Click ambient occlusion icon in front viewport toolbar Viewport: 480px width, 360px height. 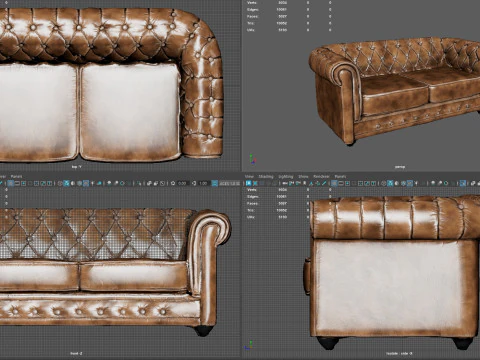click(x=109, y=183)
